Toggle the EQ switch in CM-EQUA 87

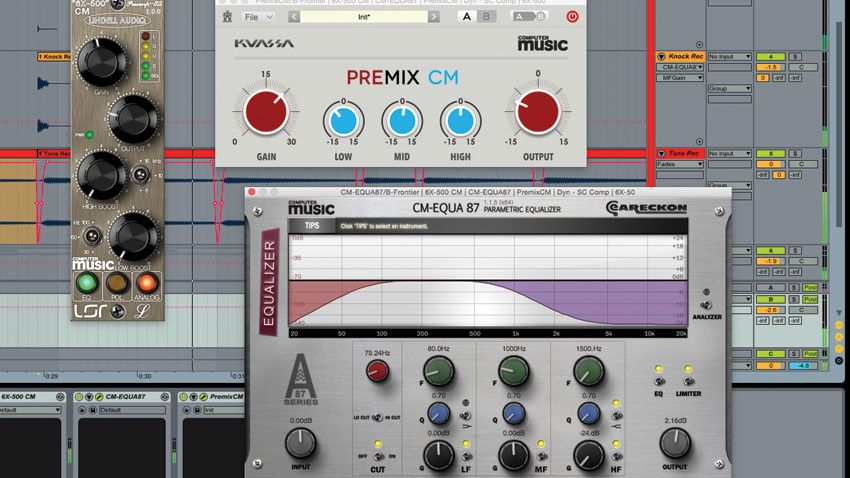659,382
